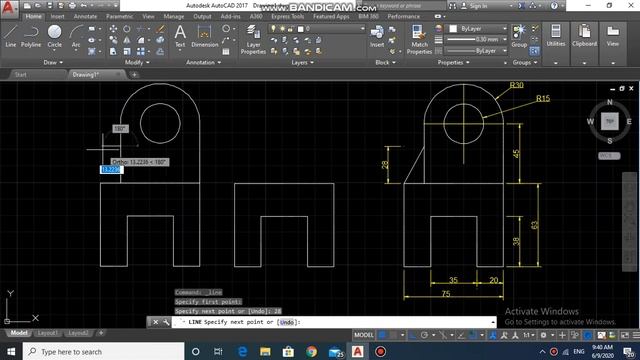Expand the Groups panel
This screenshot has width=640, height=360.
[x=525, y=62]
